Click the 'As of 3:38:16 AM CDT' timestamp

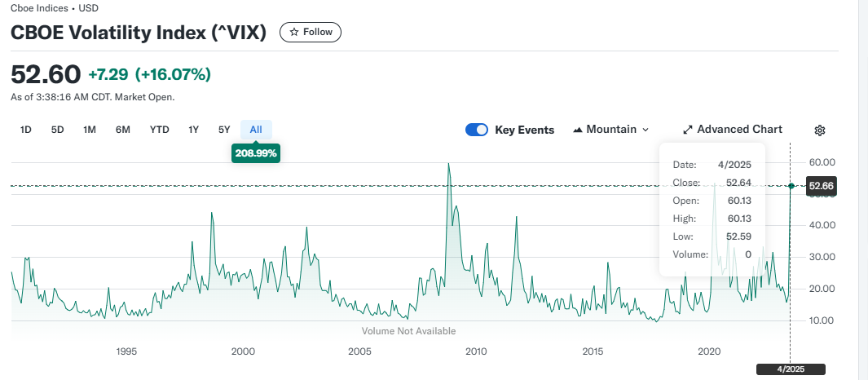click(92, 97)
